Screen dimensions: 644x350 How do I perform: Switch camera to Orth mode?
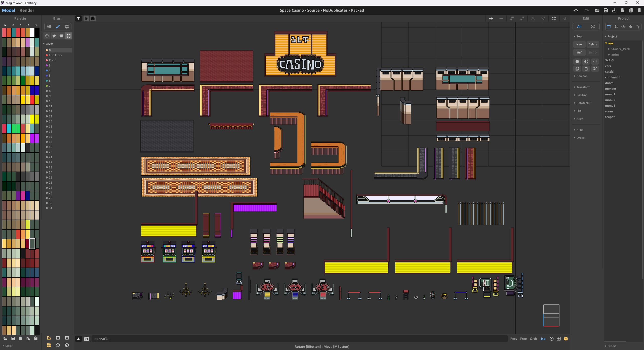point(533,339)
